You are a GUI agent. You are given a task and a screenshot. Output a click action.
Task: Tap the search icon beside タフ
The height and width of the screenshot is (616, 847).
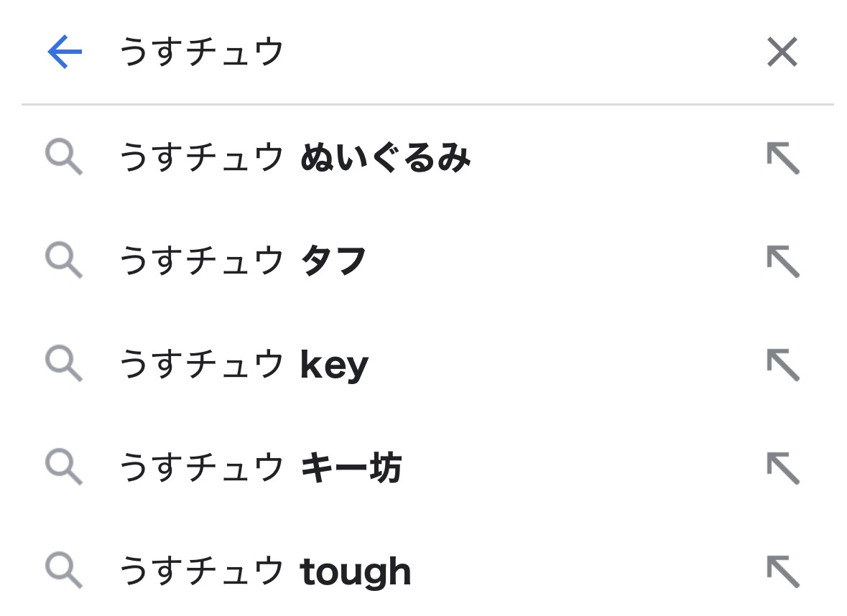click(x=64, y=261)
